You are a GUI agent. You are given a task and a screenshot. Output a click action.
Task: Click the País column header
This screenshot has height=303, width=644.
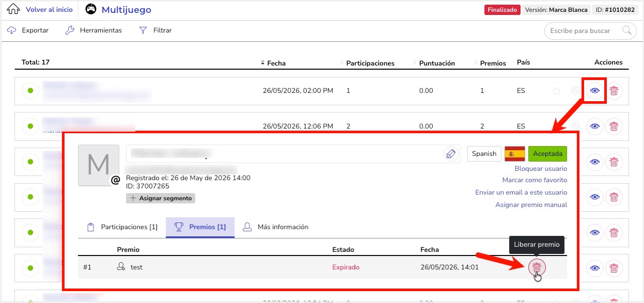point(523,62)
